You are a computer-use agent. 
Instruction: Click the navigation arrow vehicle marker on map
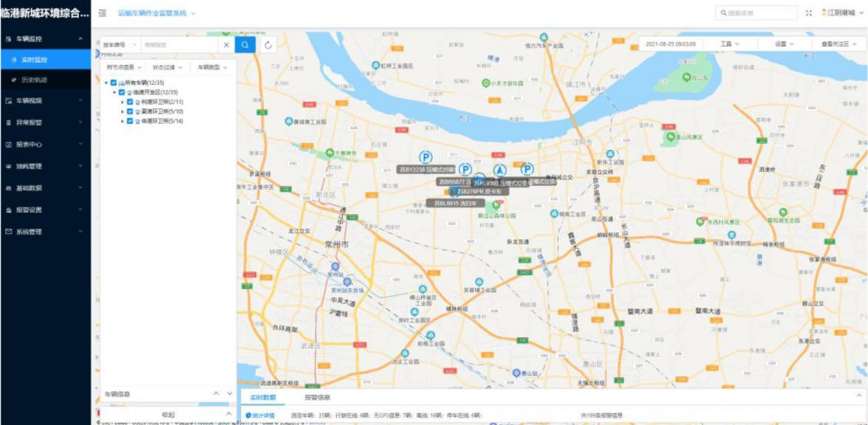(499, 170)
